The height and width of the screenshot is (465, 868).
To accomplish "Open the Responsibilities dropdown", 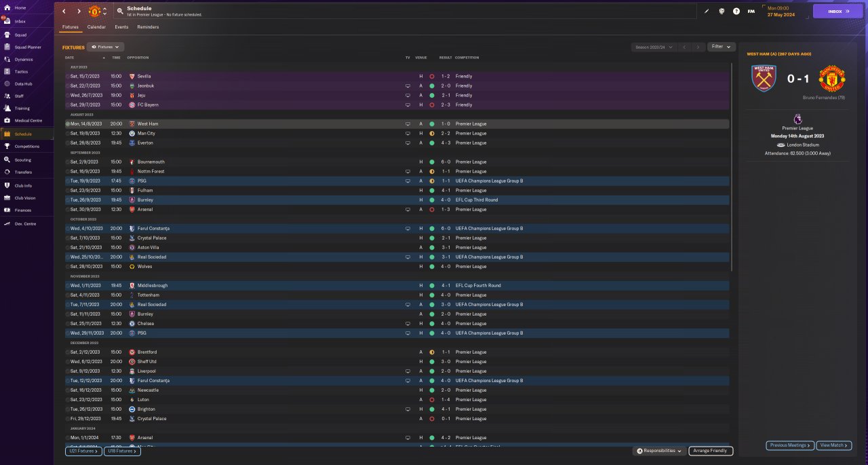I will (x=659, y=451).
